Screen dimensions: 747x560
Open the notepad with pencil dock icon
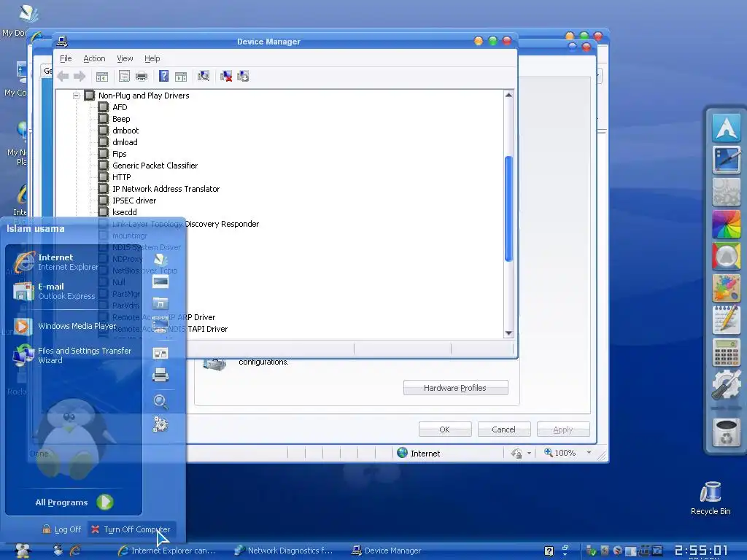(x=726, y=320)
